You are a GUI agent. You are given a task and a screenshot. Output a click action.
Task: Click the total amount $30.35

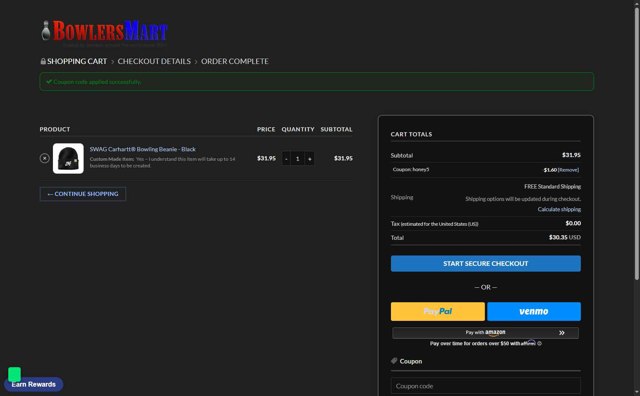tap(558, 237)
